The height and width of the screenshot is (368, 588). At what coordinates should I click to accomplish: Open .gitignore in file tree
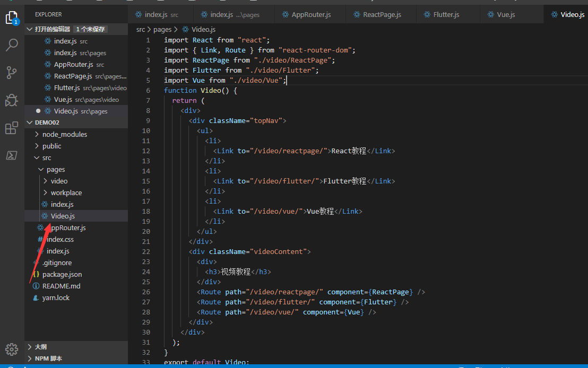click(x=76, y=262)
